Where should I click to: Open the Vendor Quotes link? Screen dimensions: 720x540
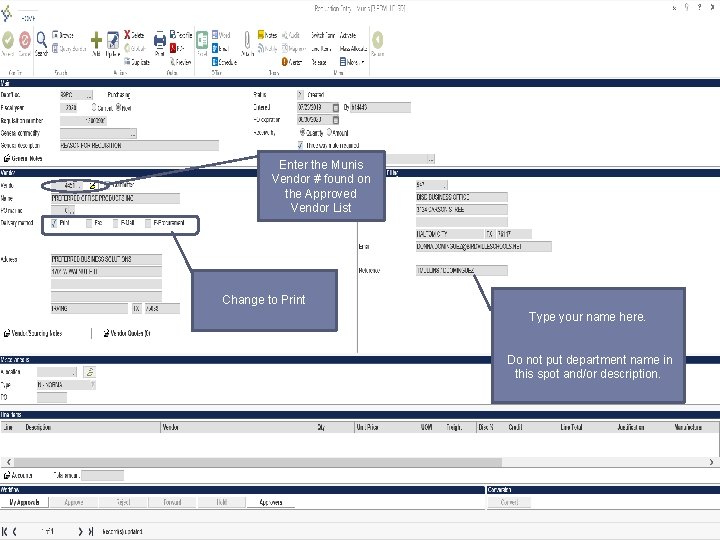[x=127, y=333]
